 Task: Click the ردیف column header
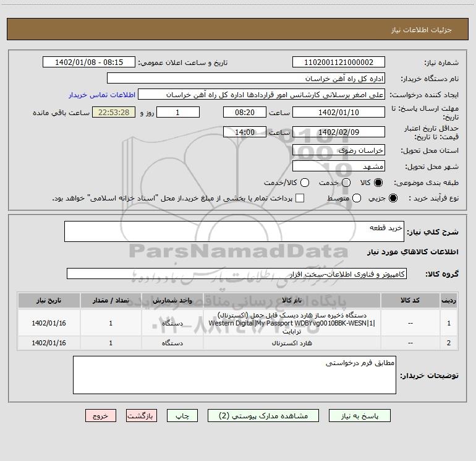pos(448,300)
